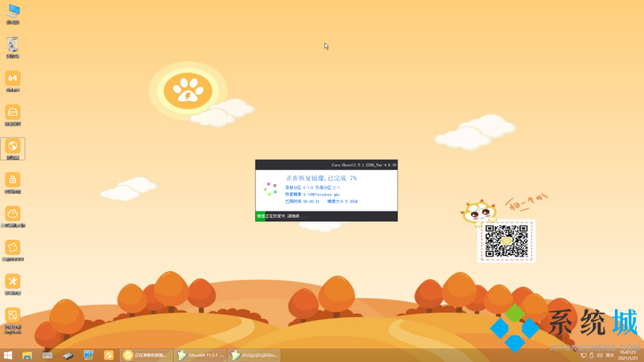Open the selected globe browser desktop shortcut
The width and height of the screenshot is (644, 362).
pyautogui.click(x=13, y=147)
